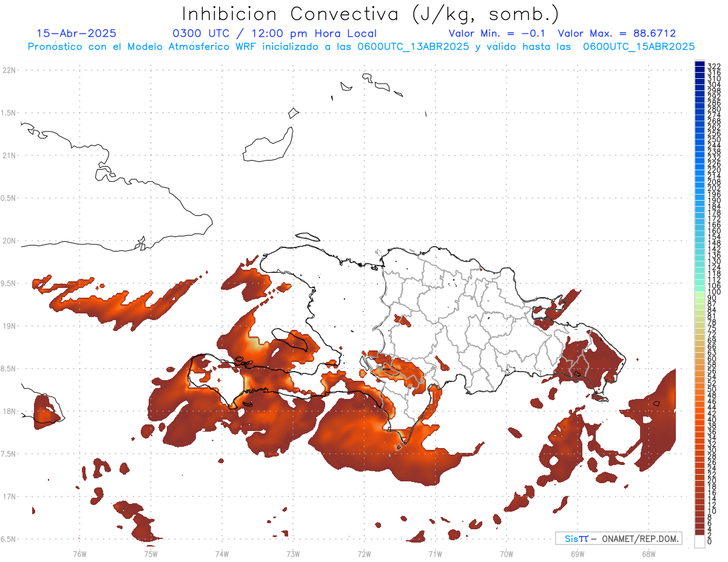This screenshot has height=562, width=728.
Task: Click the "20" value on the color scale
Action: click(712, 481)
